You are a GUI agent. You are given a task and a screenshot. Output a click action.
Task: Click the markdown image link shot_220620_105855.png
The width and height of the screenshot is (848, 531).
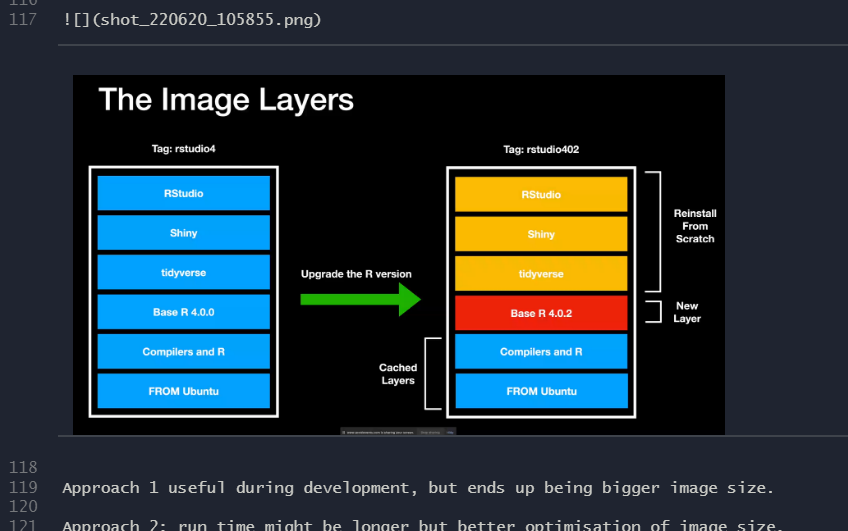192,20
